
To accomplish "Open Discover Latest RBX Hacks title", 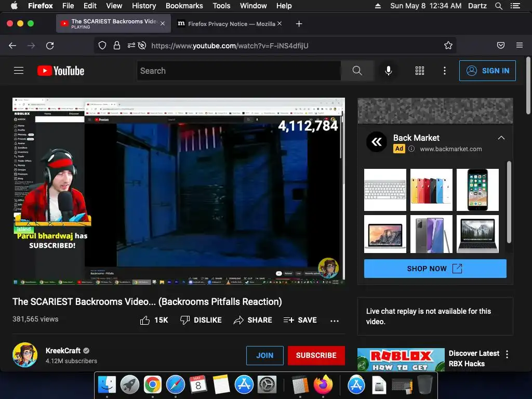I will (x=474, y=358).
